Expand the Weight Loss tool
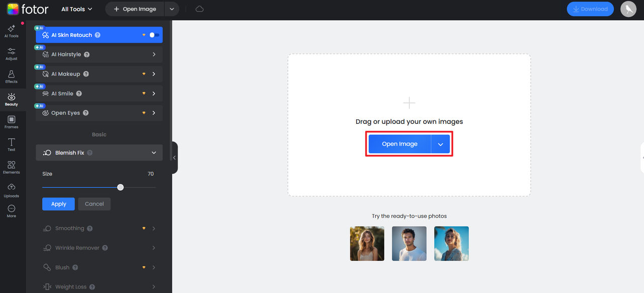 coord(154,287)
